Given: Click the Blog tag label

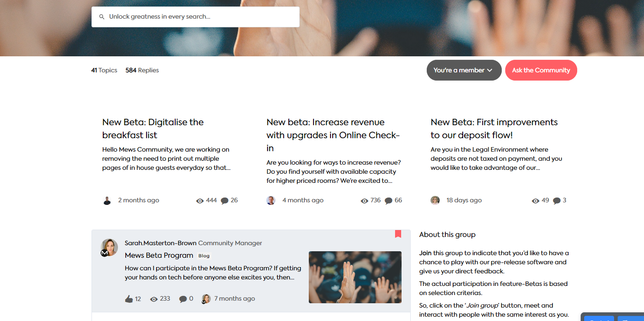Looking at the screenshot, I should (204, 256).
